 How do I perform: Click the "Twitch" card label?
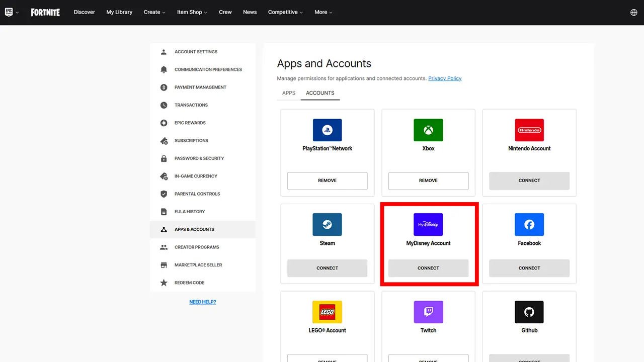[x=428, y=330]
